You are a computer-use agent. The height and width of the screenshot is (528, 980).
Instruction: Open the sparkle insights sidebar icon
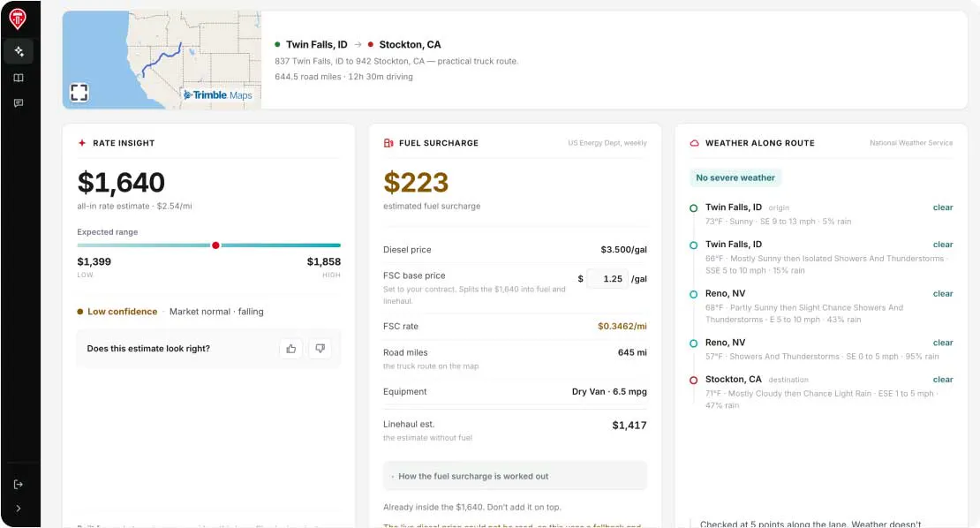19,51
